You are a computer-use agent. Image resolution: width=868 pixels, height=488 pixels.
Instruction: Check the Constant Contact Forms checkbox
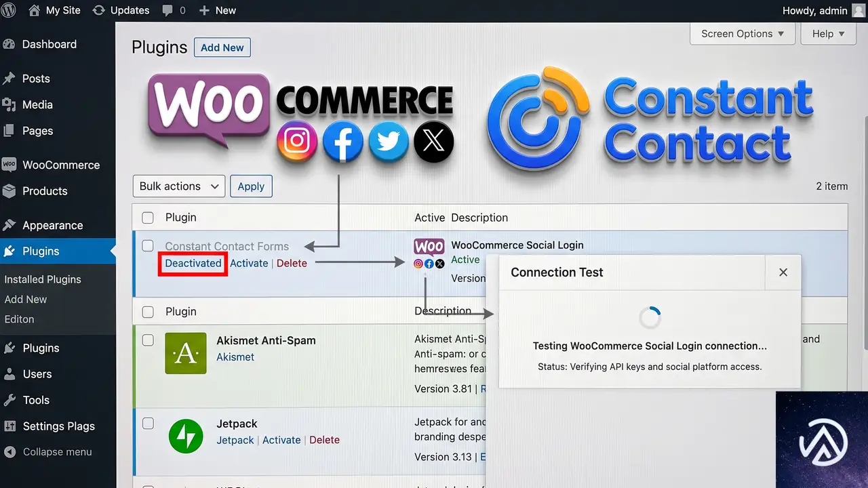tap(147, 246)
